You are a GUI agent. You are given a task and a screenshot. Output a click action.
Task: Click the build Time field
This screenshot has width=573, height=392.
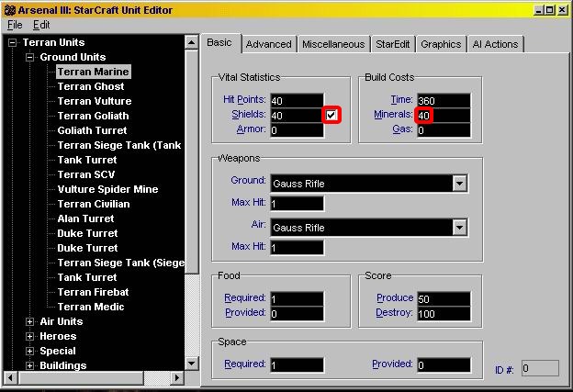pos(444,100)
